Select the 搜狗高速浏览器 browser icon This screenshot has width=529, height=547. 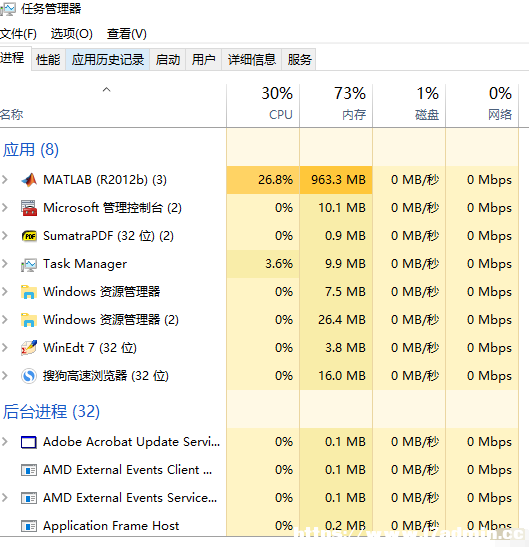click(x=29, y=376)
